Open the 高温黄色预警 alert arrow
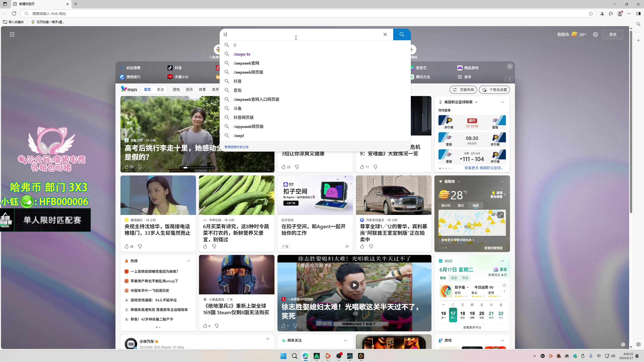This screenshot has width=644, height=362. pos(505,195)
